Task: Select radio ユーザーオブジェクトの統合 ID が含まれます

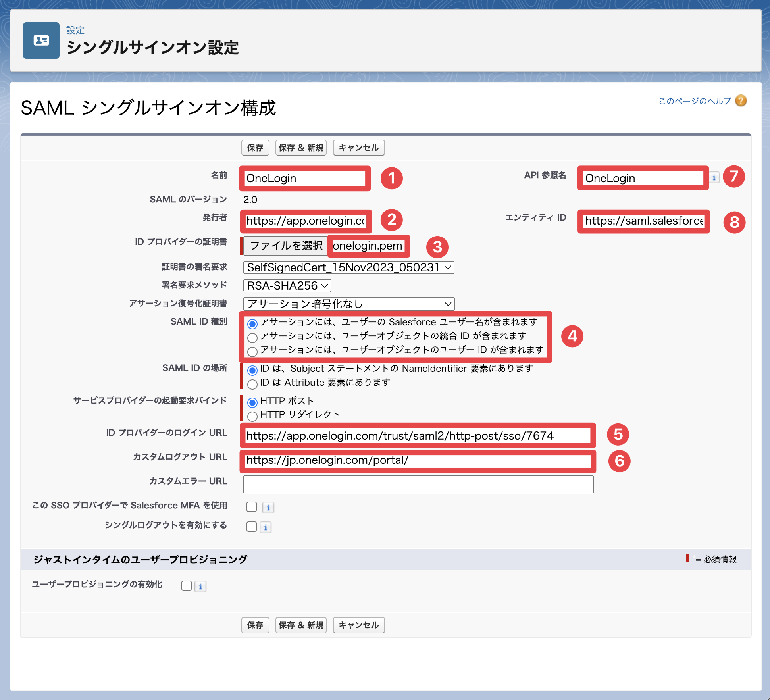Action: click(252, 338)
